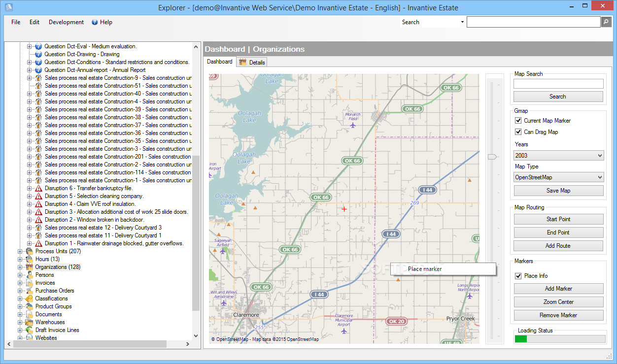
Task: Click the Hours tree icon
Action: pos(30,259)
